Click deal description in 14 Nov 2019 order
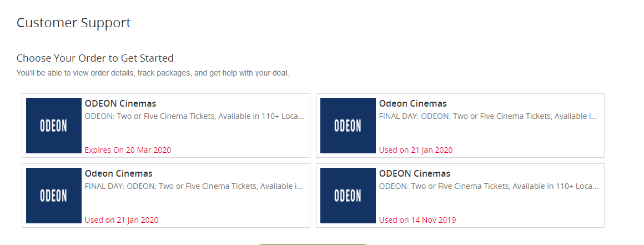Viewport: 644px width, 245px height. pyautogui.click(x=489, y=186)
